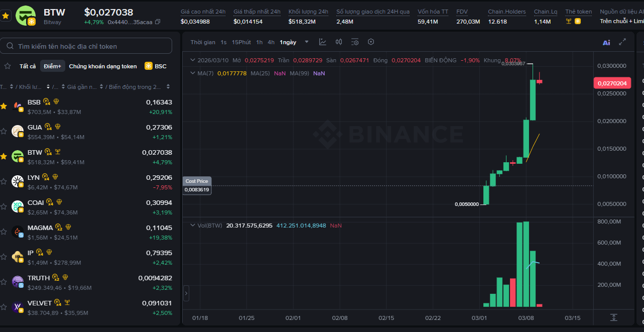The width and height of the screenshot is (644, 332).
Task: Click the current price 0,0270204 tag
Action: [x=612, y=83]
